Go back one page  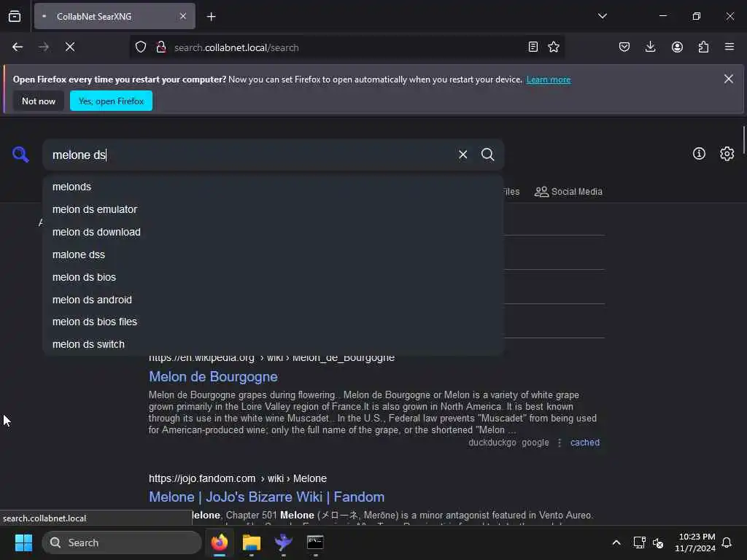18,47
